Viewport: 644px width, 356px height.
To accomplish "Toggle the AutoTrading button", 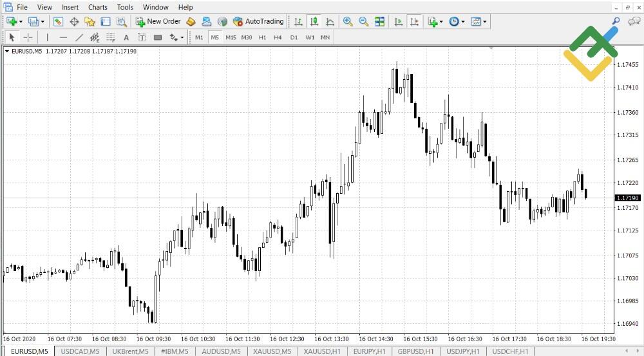I will 258,21.
